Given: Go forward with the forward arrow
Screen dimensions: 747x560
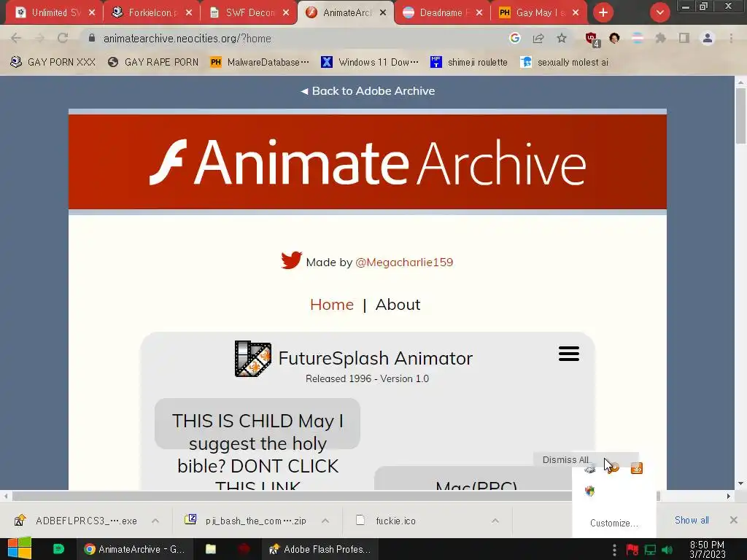Looking at the screenshot, I should (x=39, y=38).
